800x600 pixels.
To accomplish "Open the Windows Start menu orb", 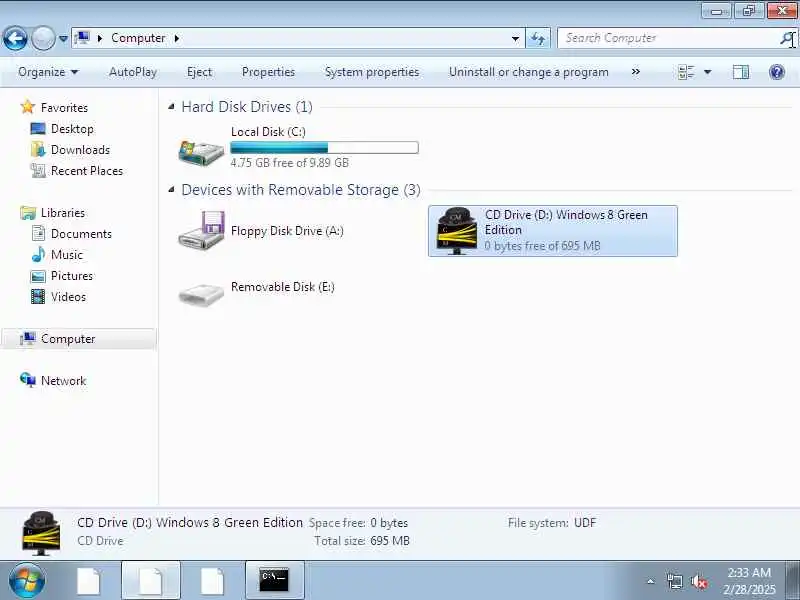I will click(26, 581).
